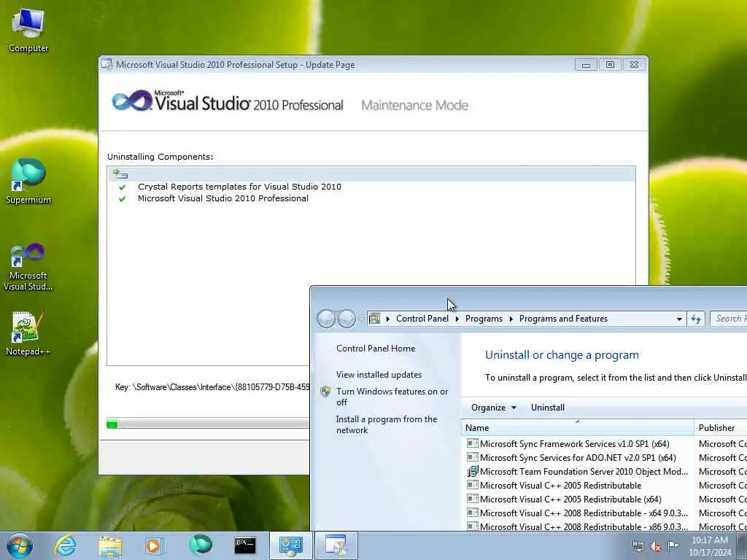
Task: Expand arrow after Control Panel breadcrumb
Action: pyautogui.click(x=457, y=319)
